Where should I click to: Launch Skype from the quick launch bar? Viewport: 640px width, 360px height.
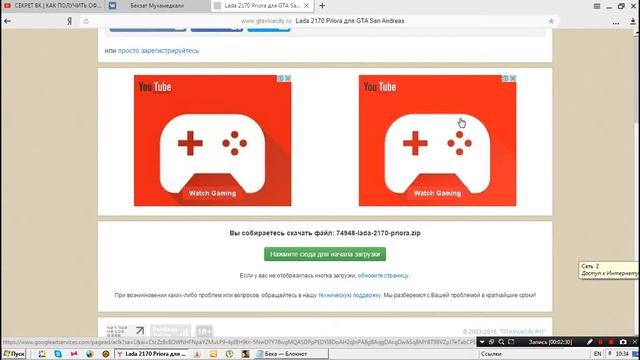click(x=58, y=354)
